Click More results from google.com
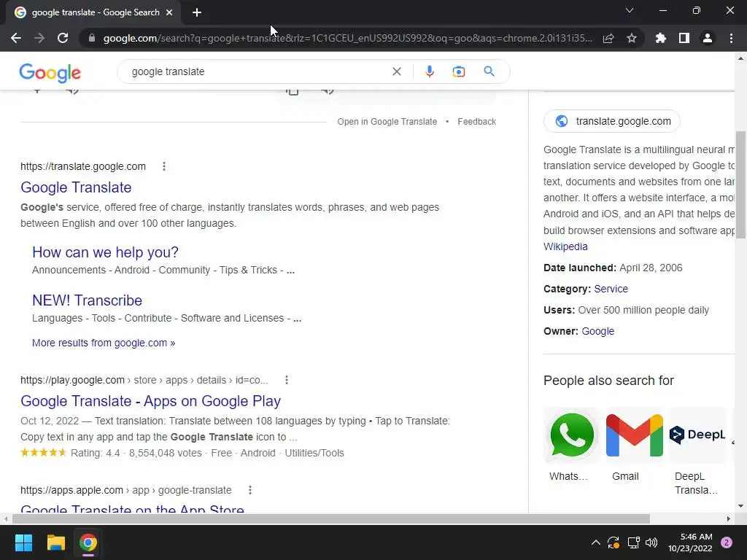The image size is (747, 560). point(104,343)
